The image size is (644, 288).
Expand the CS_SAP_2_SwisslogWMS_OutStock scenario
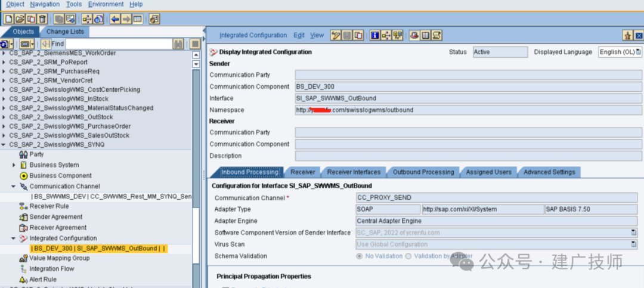pyautogui.click(x=4, y=117)
